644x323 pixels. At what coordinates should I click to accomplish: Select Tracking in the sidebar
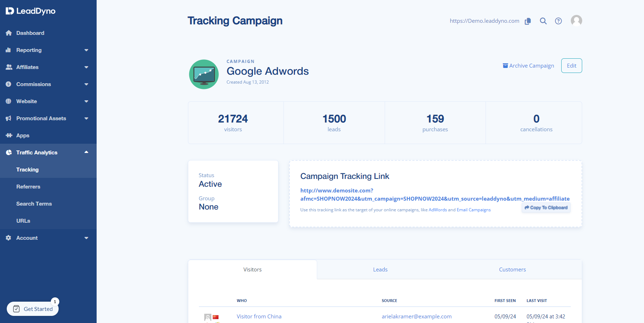coord(48,170)
